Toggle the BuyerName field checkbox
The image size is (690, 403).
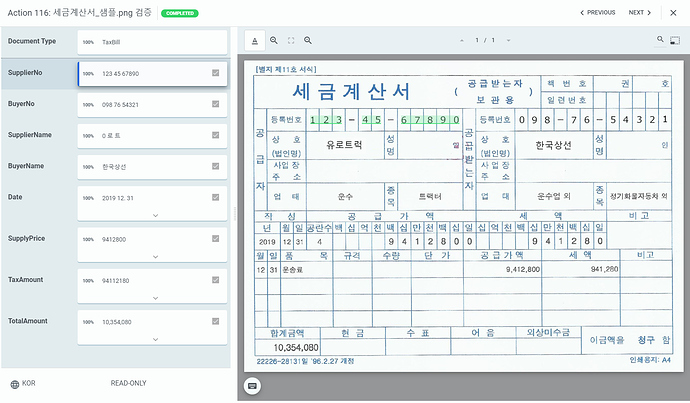point(216,166)
